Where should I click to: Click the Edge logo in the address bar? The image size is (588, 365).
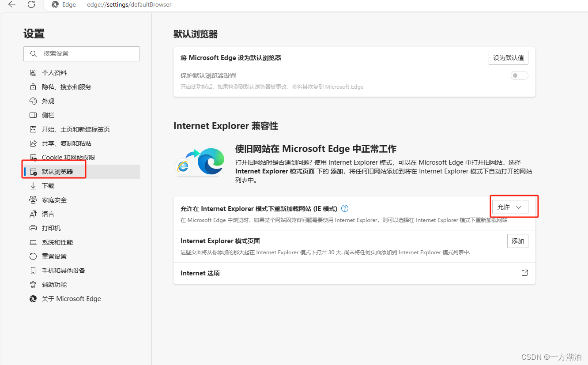pyautogui.click(x=55, y=4)
